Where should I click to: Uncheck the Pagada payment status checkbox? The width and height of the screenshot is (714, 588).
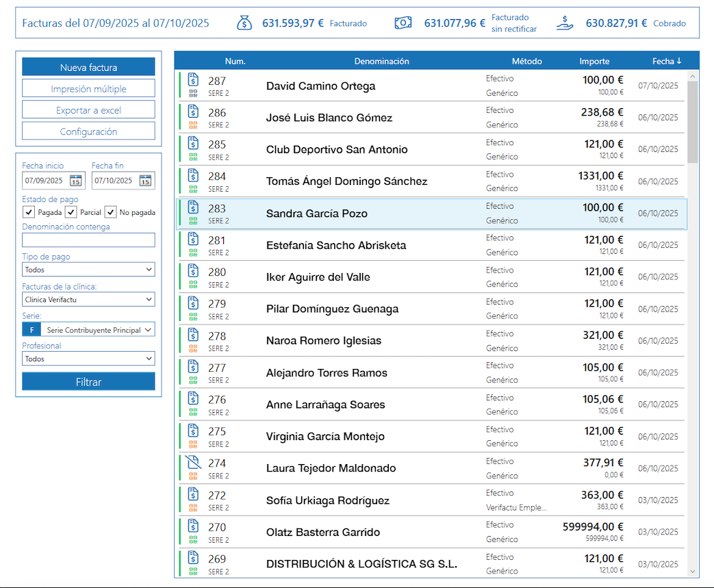coord(29,212)
